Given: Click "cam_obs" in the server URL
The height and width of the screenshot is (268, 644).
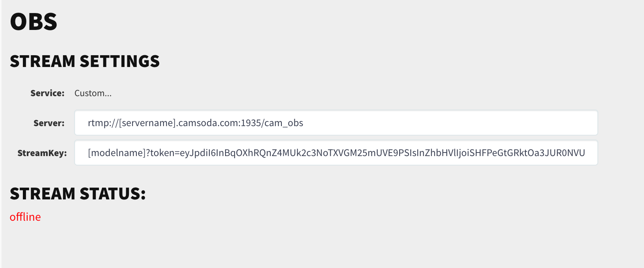Looking at the screenshot, I should [x=284, y=123].
